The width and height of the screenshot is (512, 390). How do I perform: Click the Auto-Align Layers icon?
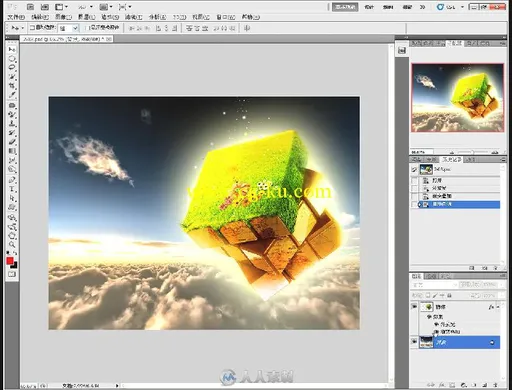(x=247, y=28)
